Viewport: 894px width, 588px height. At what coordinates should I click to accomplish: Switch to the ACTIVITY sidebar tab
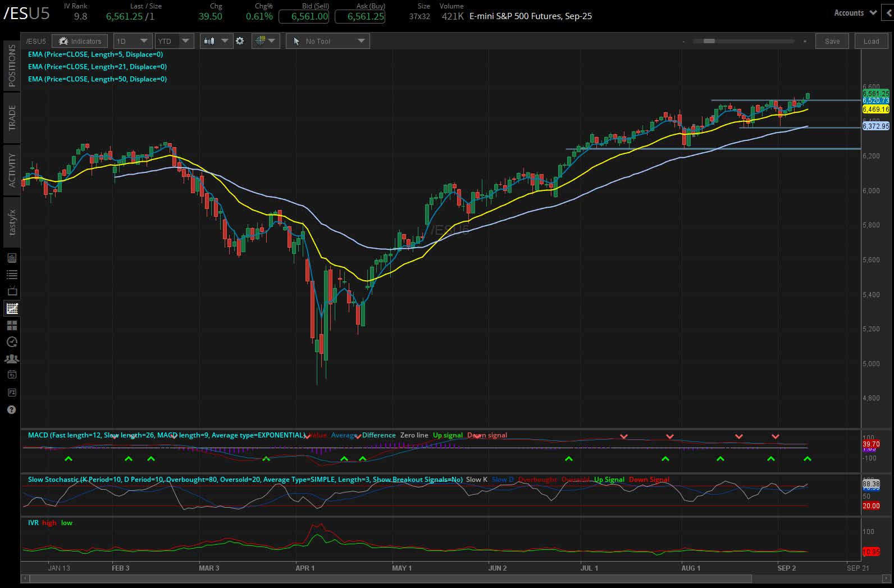pos(12,170)
